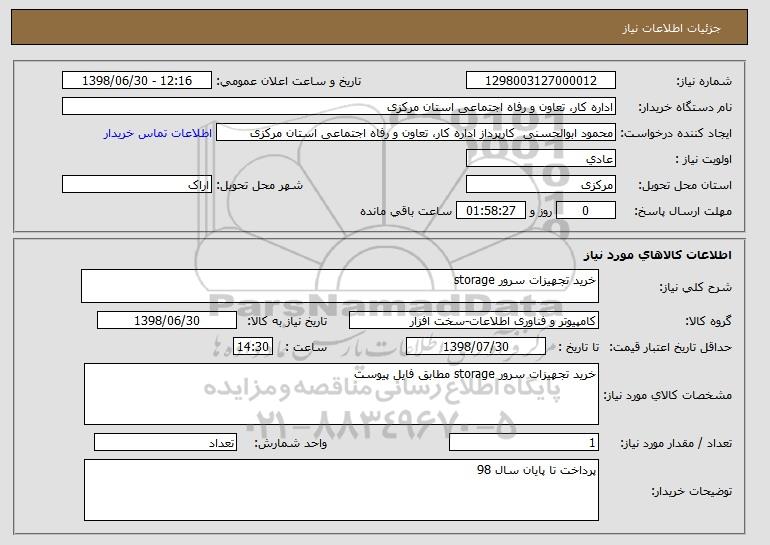The image size is (770, 545).
Task: Click the واحد شمارش field تعداد
Action: [165, 442]
